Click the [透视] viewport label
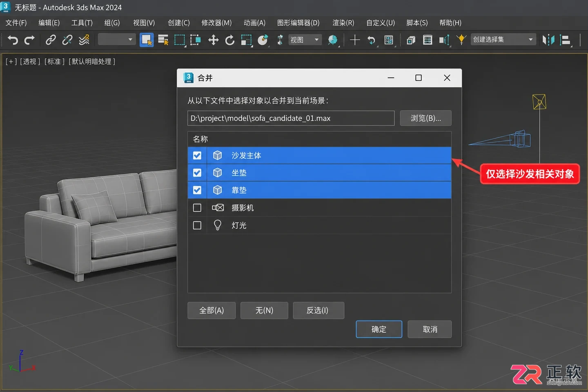This screenshot has height=392, width=588. [30, 62]
